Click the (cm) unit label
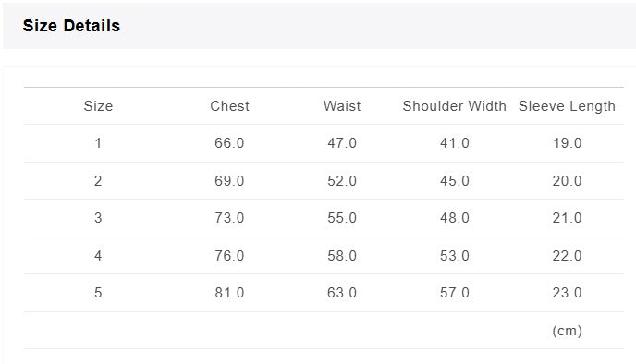636x364 pixels. point(567,331)
